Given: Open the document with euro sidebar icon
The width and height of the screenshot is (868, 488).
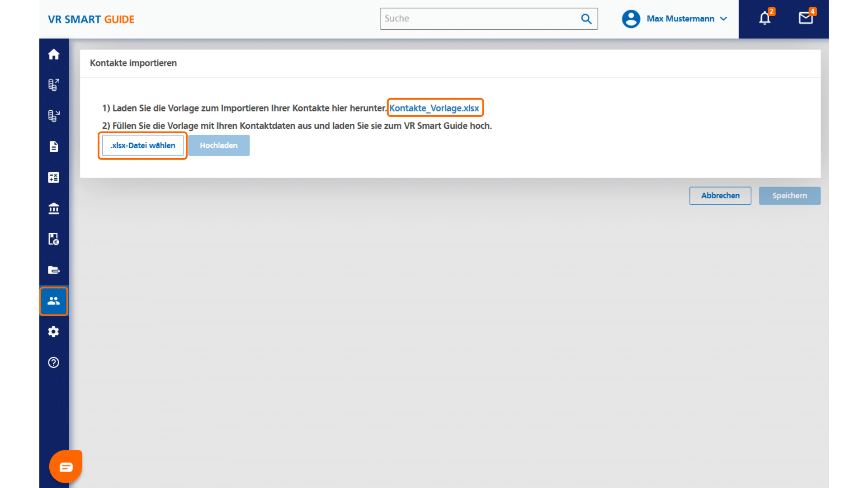Looking at the screenshot, I should 54,239.
